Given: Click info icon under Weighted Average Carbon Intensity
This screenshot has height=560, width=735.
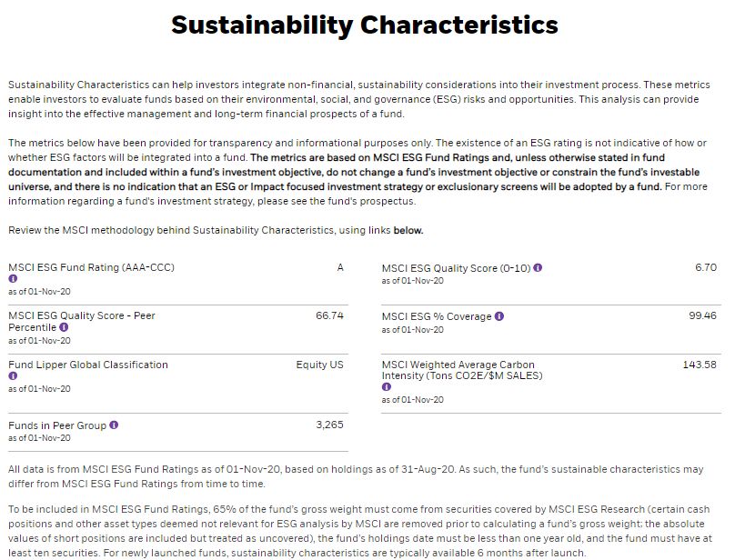Looking at the screenshot, I should click(x=387, y=387).
